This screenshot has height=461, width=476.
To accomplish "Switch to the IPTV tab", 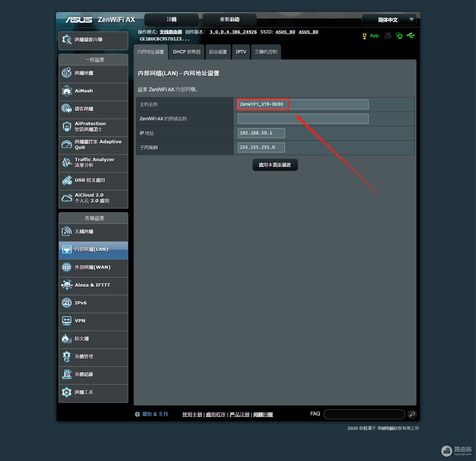I will click(x=241, y=52).
